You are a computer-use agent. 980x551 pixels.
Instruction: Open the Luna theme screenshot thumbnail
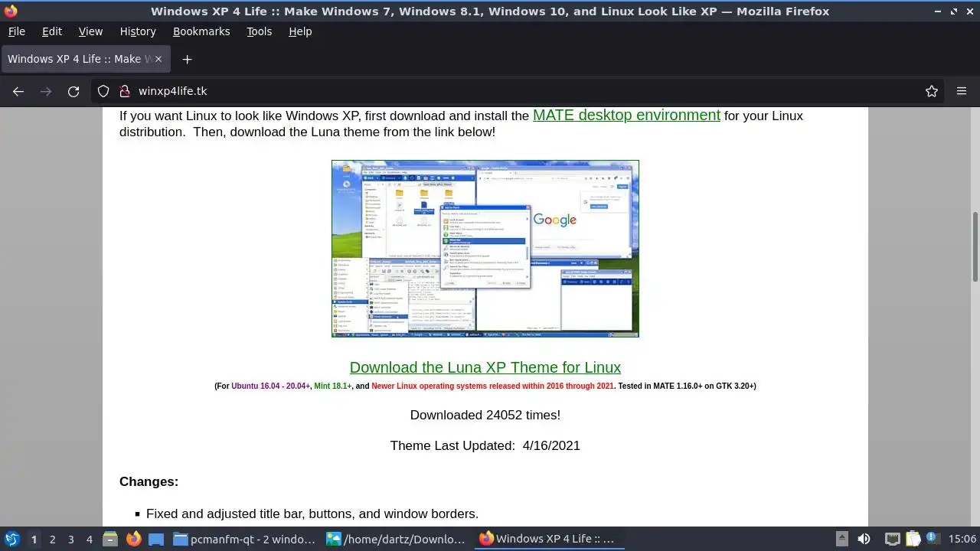tap(485, 249)
